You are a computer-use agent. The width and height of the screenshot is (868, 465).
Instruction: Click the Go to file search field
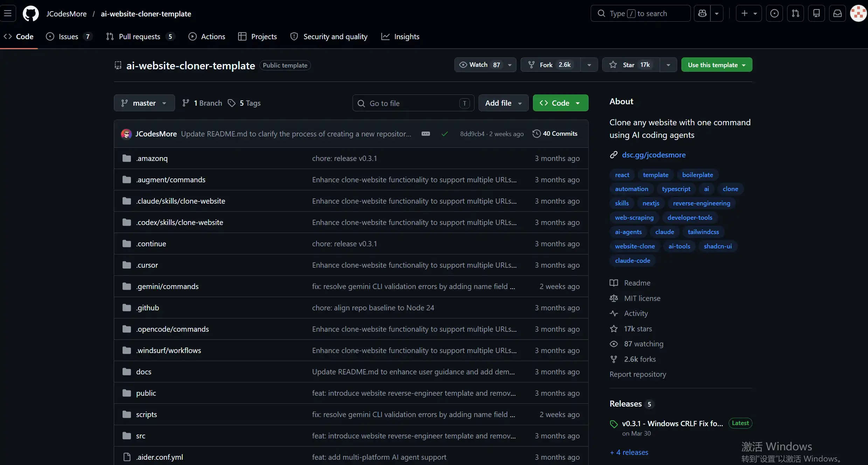tap(413, 103)
